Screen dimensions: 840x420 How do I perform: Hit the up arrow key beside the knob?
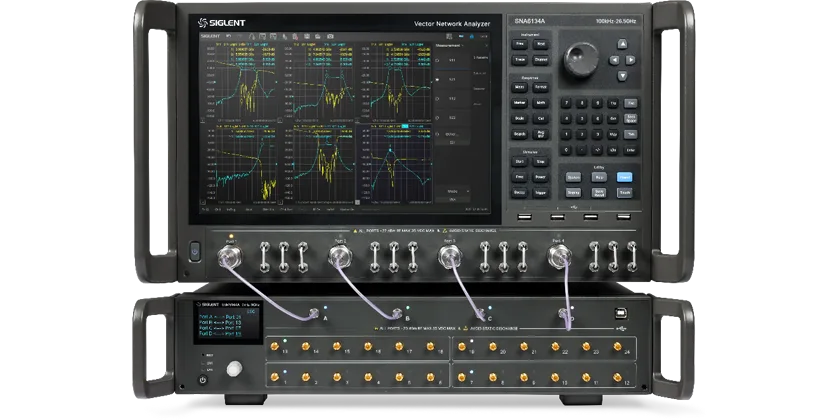click(x=622, y=44)
